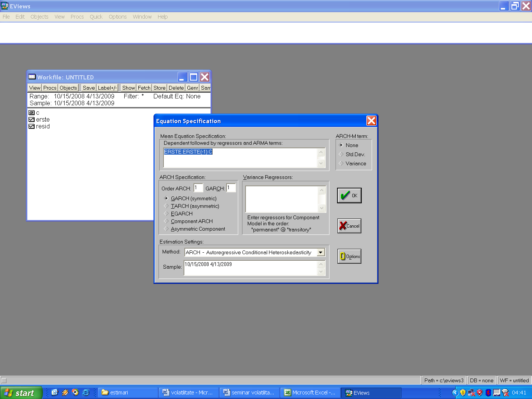Switch to estimari folder taskbar button
Viewport: 532px width, 399px height.
[x=128, y=393]
